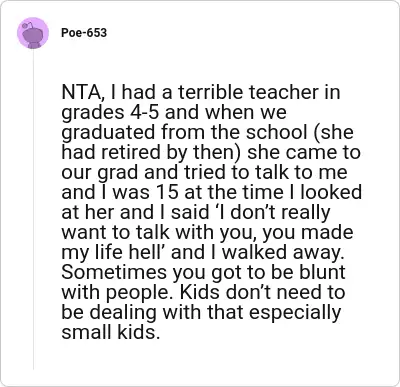Viewport: 400px width, 387px height.
Task: Click the sentence 'Sometimes you got to be blunt'
Action: point(203,272)
